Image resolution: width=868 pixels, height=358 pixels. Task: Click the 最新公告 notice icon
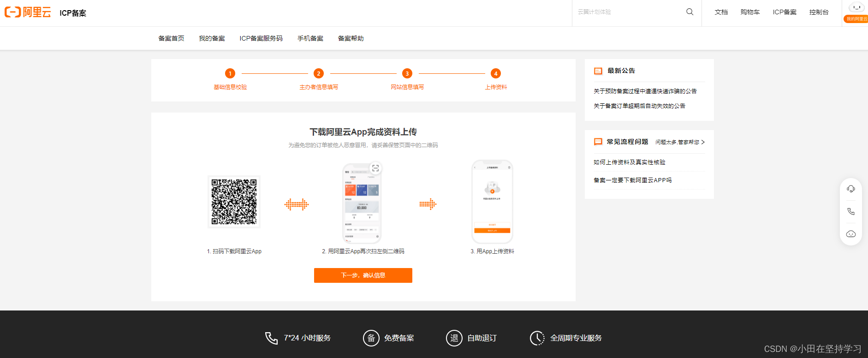click(598, 71)
